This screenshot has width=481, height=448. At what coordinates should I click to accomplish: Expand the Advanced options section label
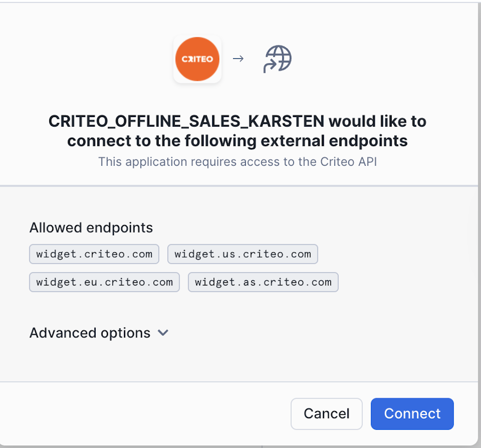(90, 333)
